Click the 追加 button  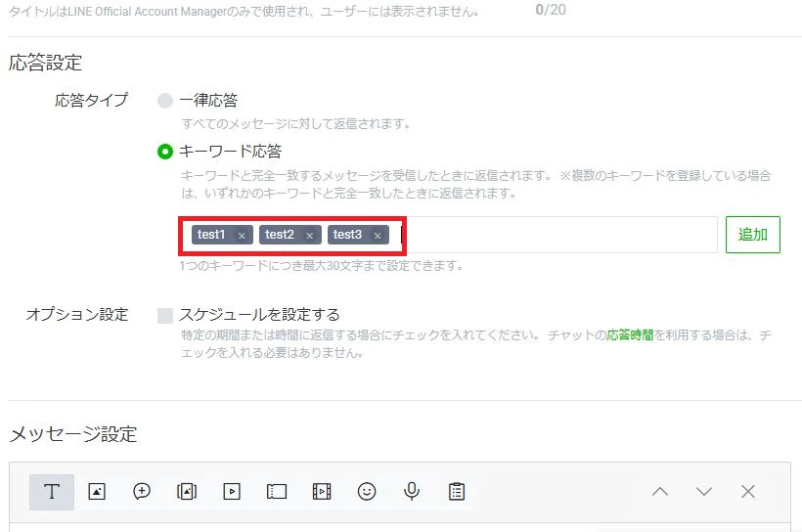(x=753, y=235)
